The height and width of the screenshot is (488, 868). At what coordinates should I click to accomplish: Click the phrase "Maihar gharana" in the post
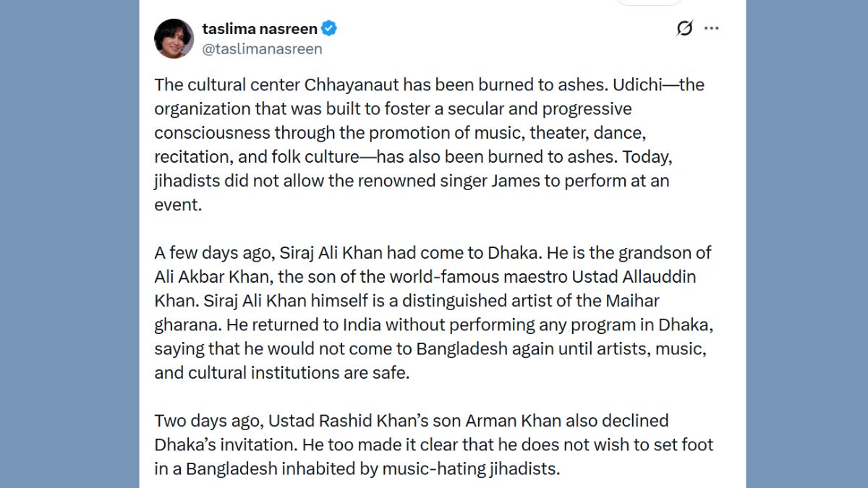point(639,301)
